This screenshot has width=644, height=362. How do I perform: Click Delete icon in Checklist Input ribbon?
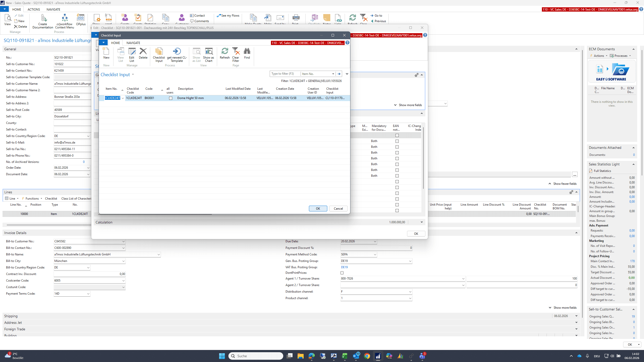coord(143,53)
